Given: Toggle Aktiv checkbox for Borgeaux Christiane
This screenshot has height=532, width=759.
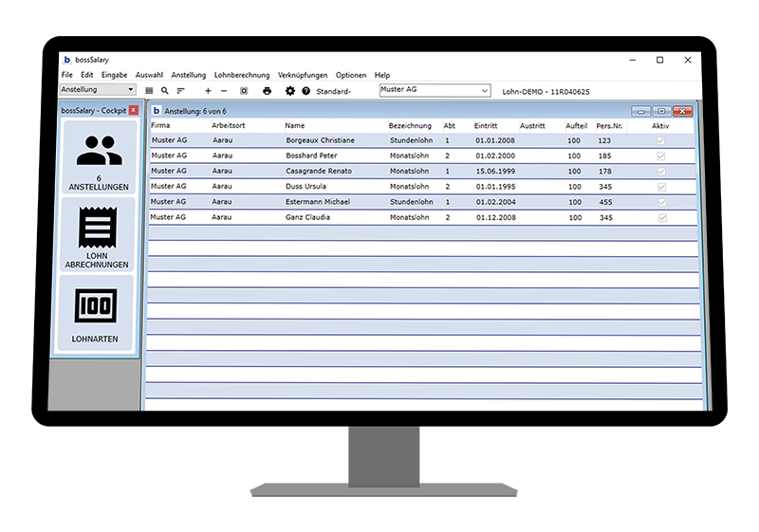Looking at the screenshot, I should 660,140.
